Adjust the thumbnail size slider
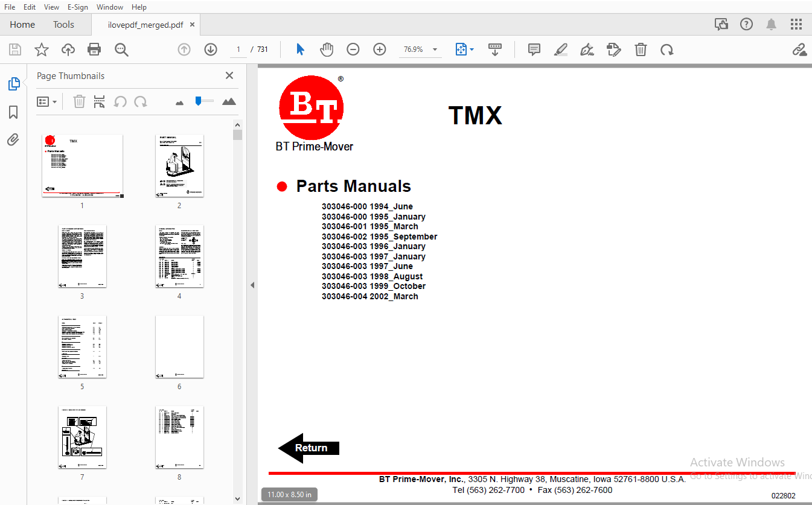 [203, 101]
